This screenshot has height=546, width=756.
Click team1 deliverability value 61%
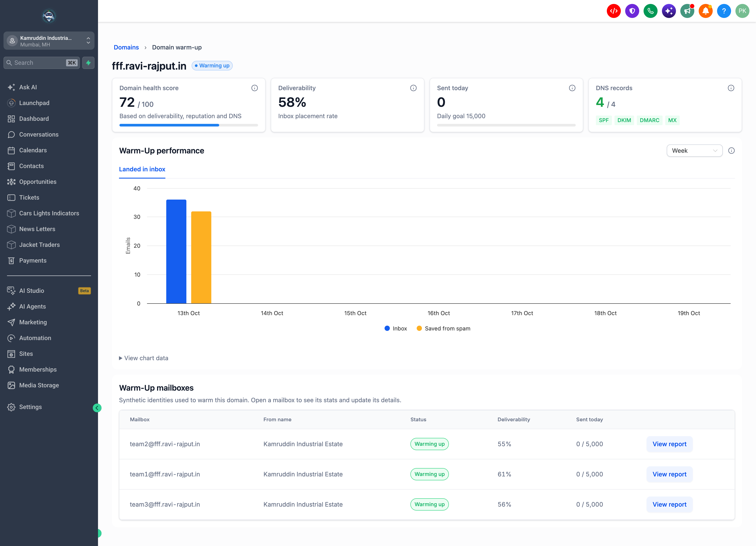point(504,474)
